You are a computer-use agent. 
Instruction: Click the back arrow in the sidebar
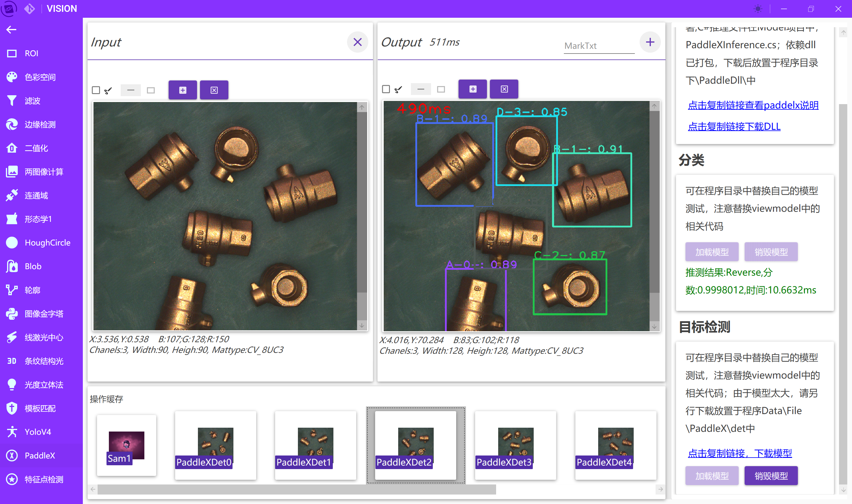point(11,30)
